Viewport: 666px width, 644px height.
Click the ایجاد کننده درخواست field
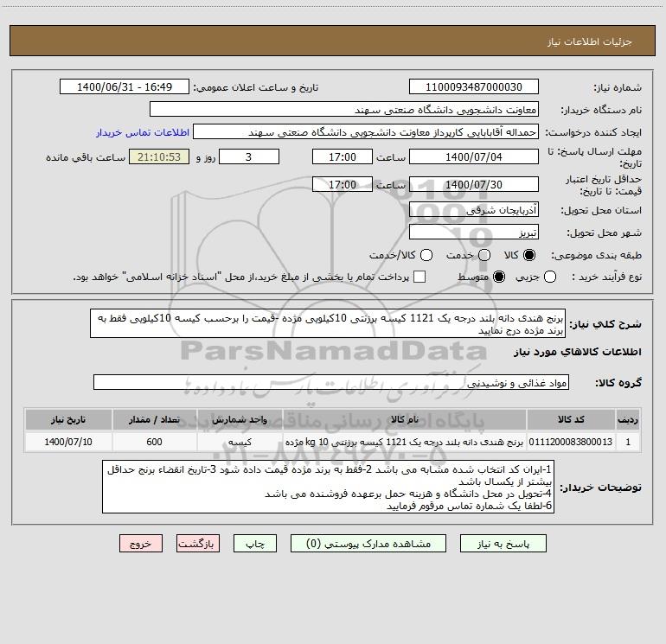click(366, 132)
